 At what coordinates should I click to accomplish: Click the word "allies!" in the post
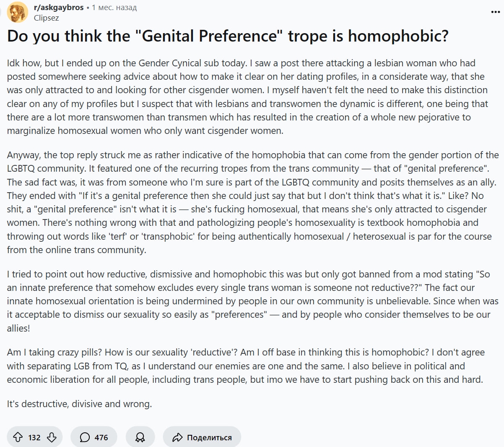pyautogui.click(x=18, y=328)
